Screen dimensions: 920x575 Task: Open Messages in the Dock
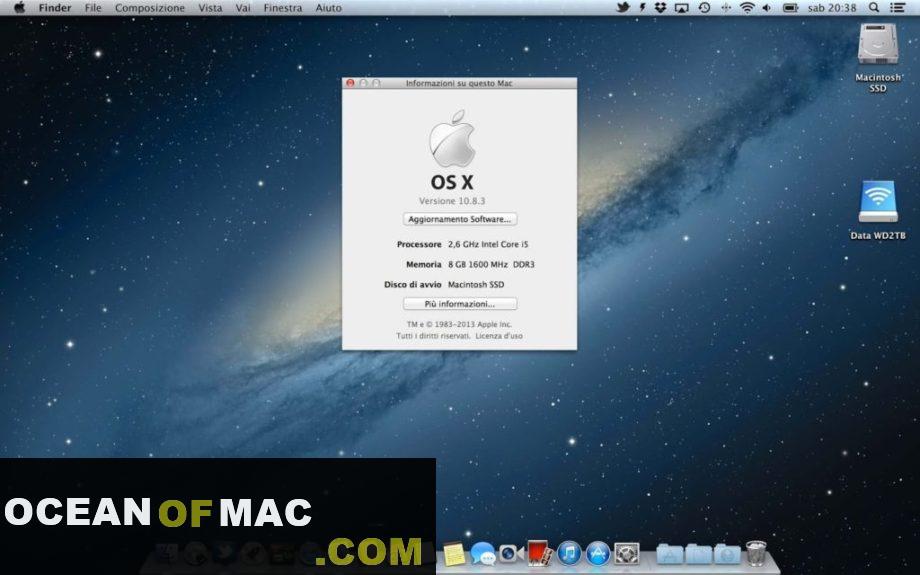click(x=482, y=553)
